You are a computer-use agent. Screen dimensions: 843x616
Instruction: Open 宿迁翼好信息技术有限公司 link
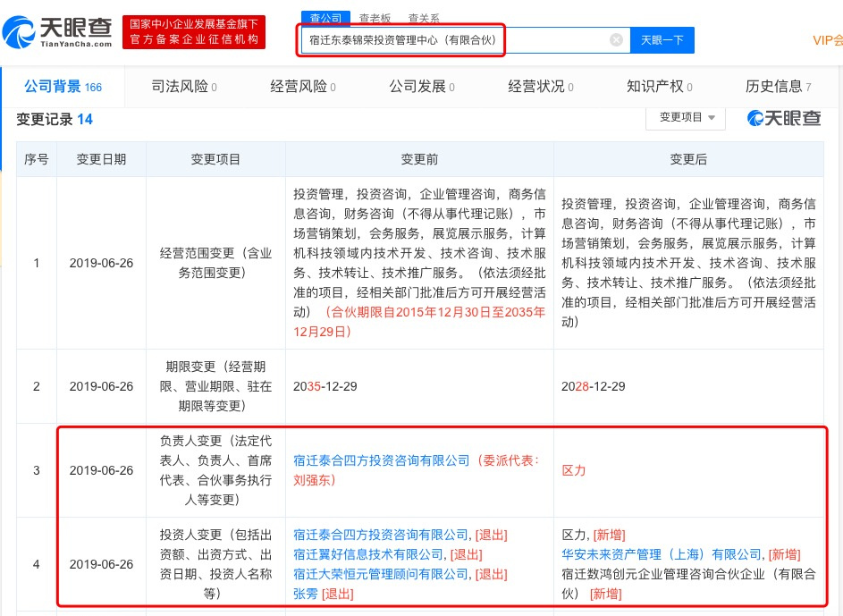[x=368, y=554]
